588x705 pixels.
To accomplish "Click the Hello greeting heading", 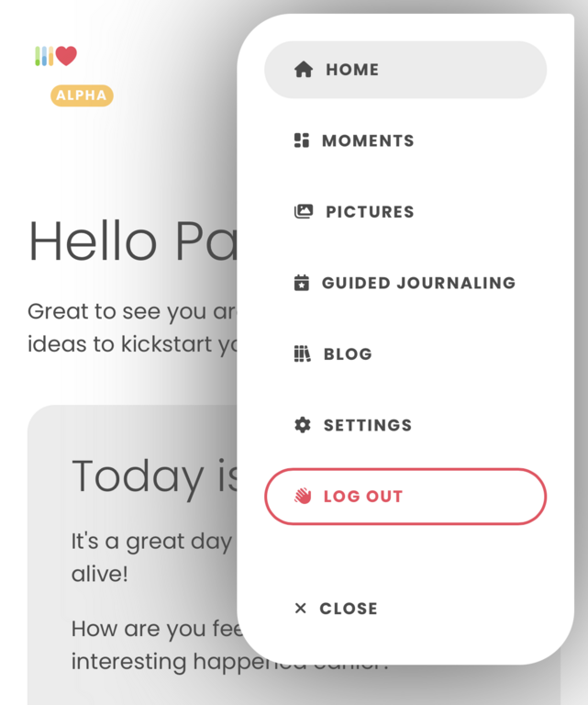I will pos(133,241).
